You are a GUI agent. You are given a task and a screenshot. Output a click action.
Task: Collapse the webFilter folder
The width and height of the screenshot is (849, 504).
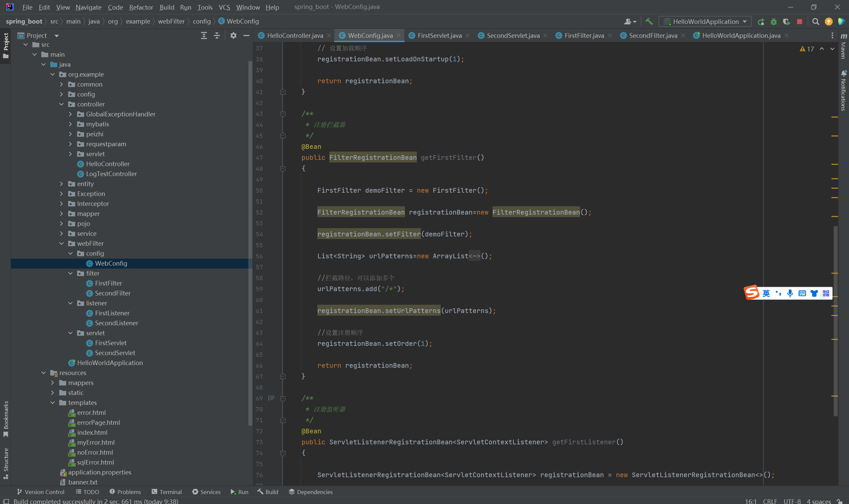(x=61, y=243)
